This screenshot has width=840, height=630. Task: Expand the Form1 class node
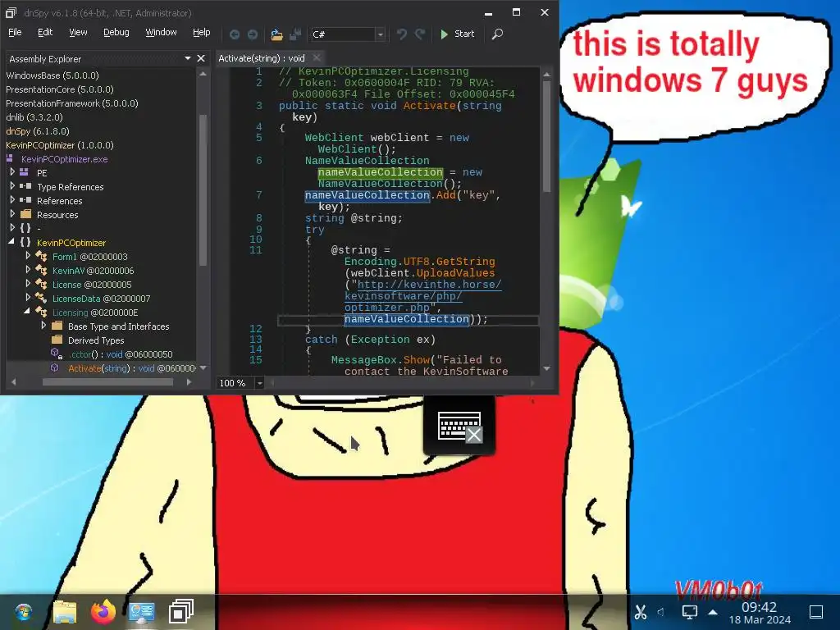point(28,256)
